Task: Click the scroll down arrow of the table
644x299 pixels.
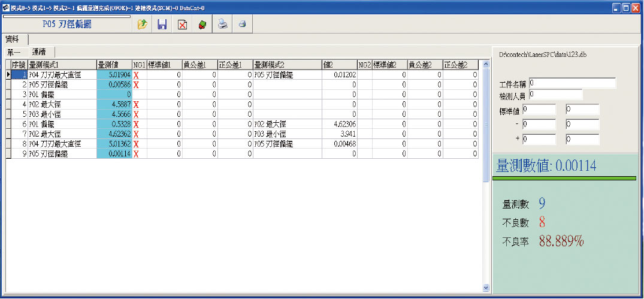Action: point(486,288)
